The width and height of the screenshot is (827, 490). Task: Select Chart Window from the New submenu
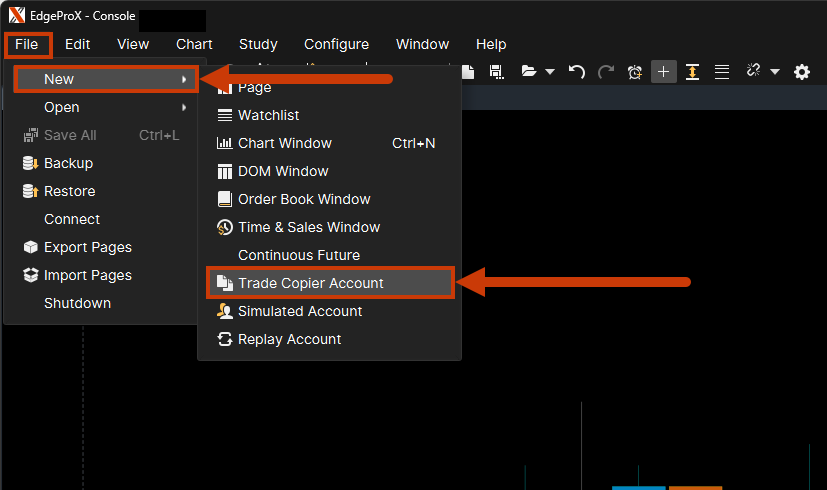tap(285, 143)
